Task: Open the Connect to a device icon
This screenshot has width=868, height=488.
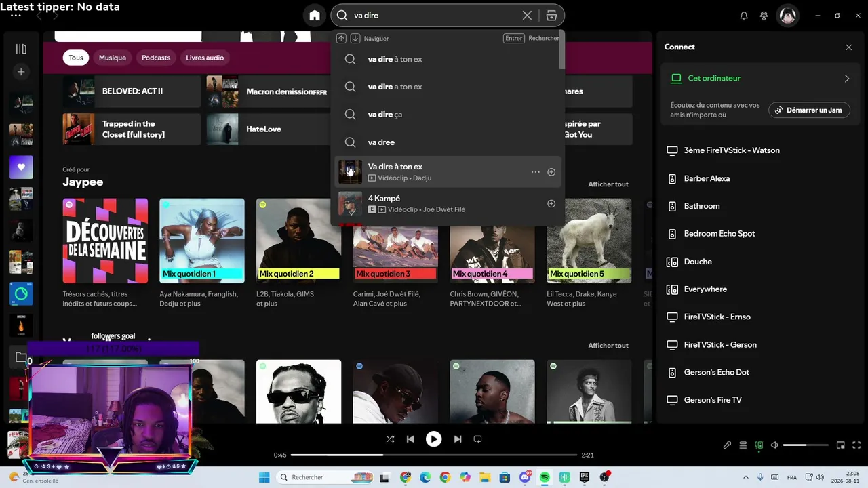Action: point(759,445)
